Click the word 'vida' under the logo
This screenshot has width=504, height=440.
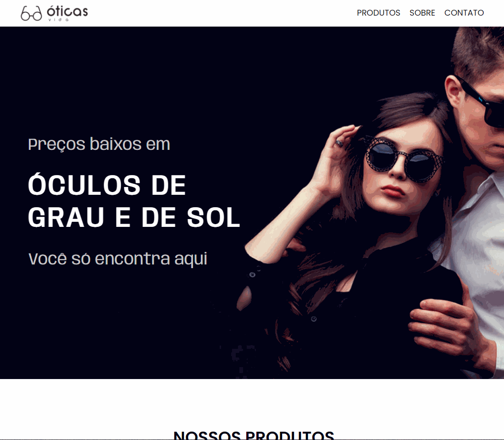point(59,20)
